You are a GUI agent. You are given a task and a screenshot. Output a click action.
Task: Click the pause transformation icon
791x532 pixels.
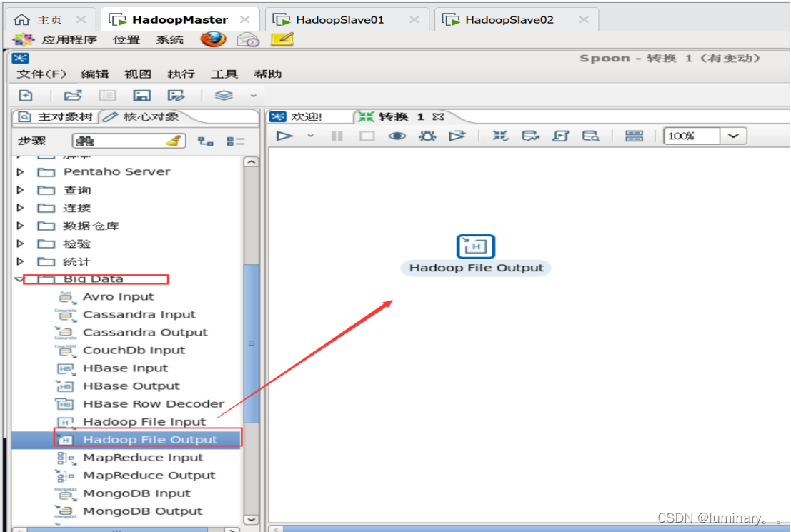[337, 135]
